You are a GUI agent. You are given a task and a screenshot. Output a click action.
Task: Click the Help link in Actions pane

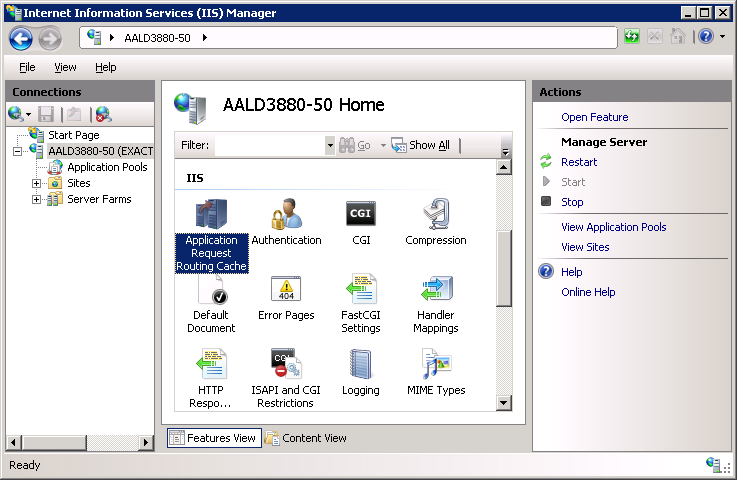coord(572,272)
